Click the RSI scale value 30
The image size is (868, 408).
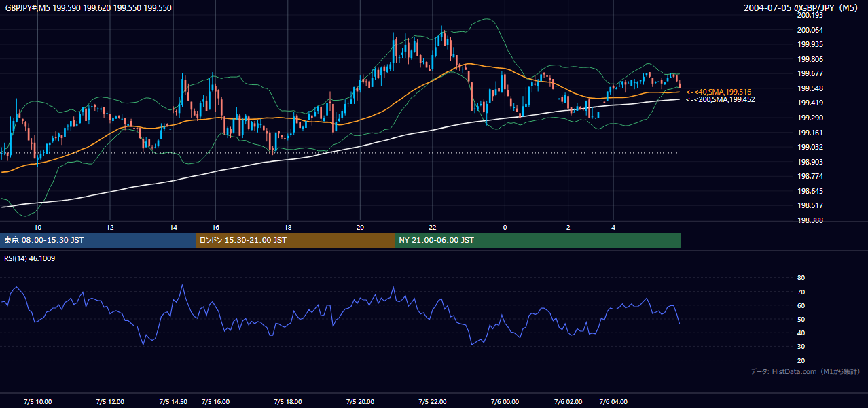point(801,347)
